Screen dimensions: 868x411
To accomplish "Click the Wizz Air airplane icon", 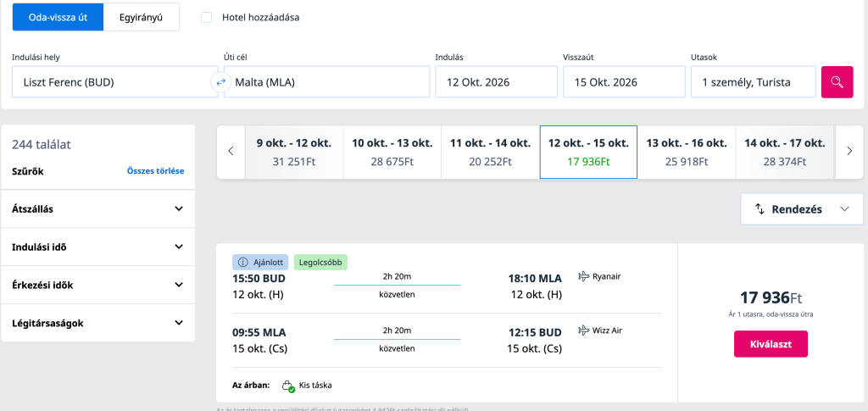I will tap(583, 330).
